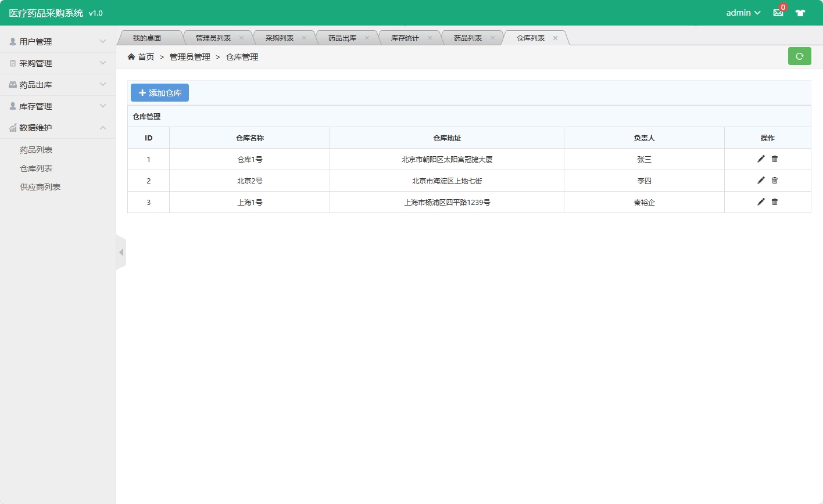Open the 管理员列表 tab

click(213, 37)
